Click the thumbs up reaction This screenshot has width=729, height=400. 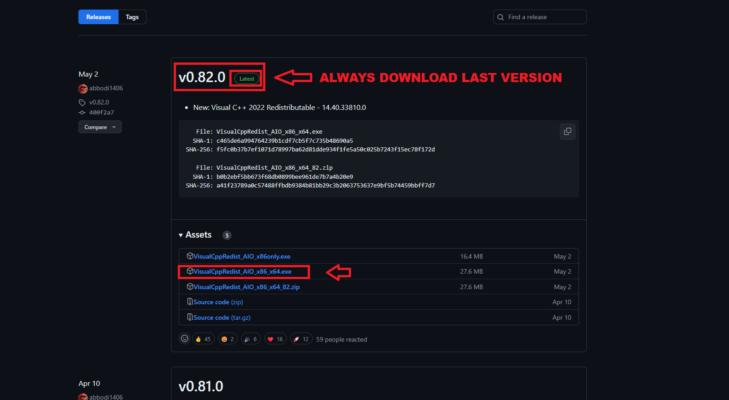tap(203, 339)
